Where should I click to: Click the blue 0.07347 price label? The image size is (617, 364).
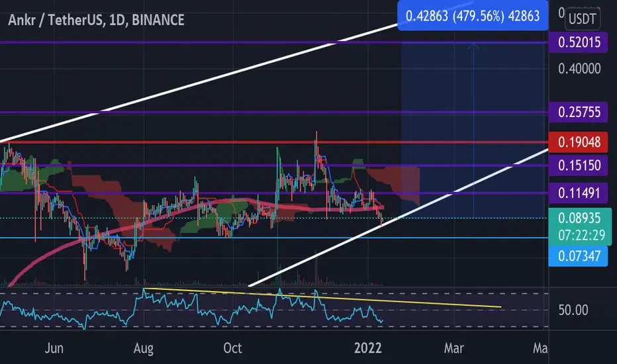[x=579, y=256]
